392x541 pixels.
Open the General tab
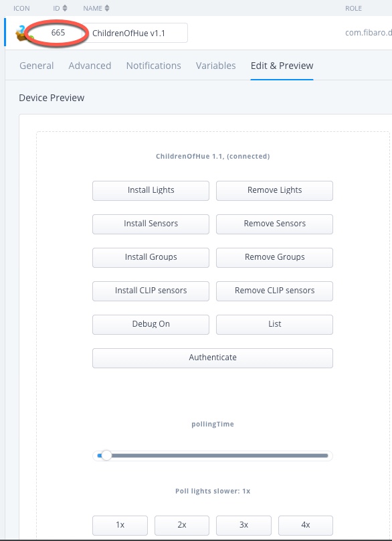pyautogui.click(x=37, y=66)
